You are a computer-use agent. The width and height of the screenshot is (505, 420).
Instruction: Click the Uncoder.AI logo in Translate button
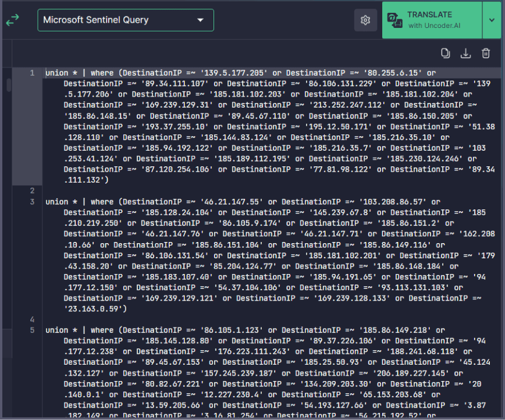394,20
